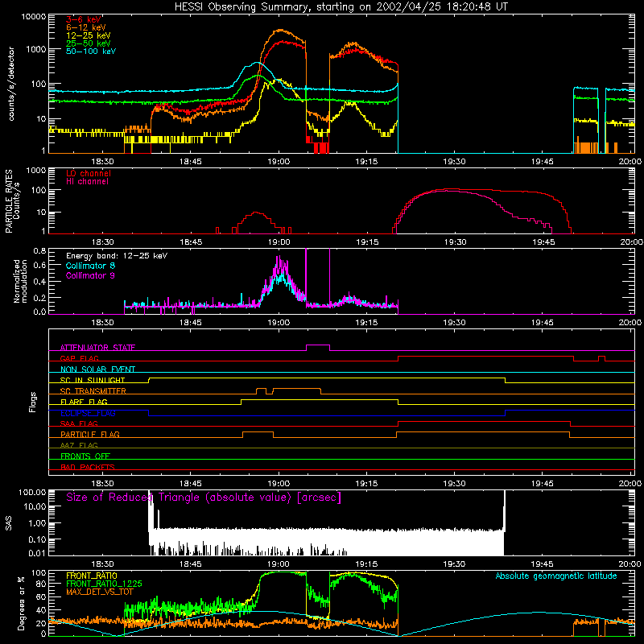Click the 18:45 time label under modulation panel

pyautogui.click(x=191, y=323)
